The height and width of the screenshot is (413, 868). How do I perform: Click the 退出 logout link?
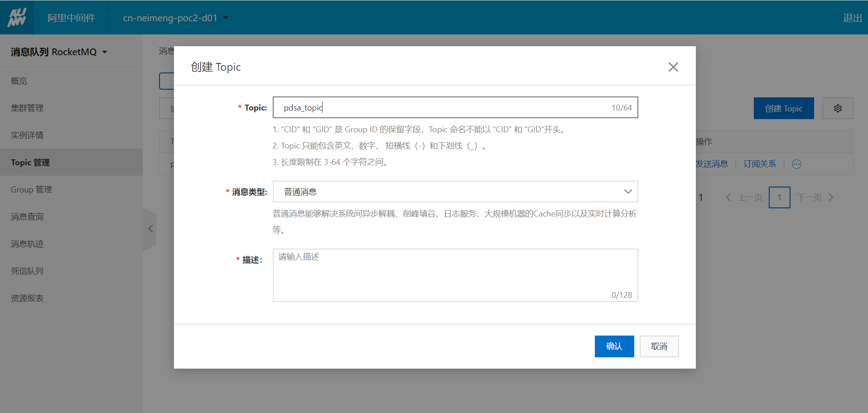tap(852, 18)
